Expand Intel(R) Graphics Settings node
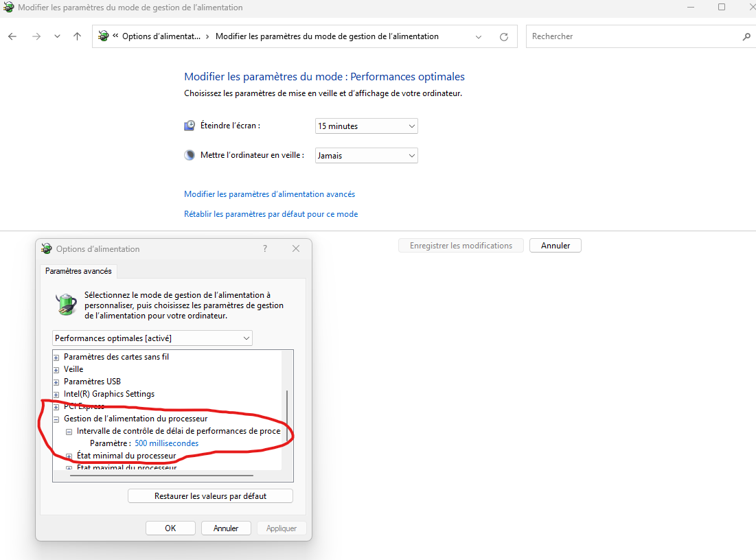This screenshot has height=560, width=756. coord(56,395)
